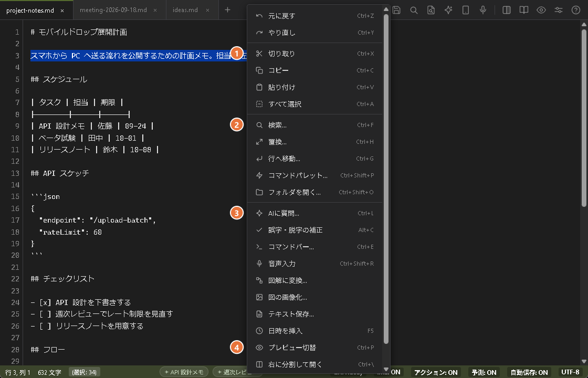Click the editor vertical scrollbar thumb
Image resolution: width=588 pixels, height=378 pixels.
click(584, 117)
